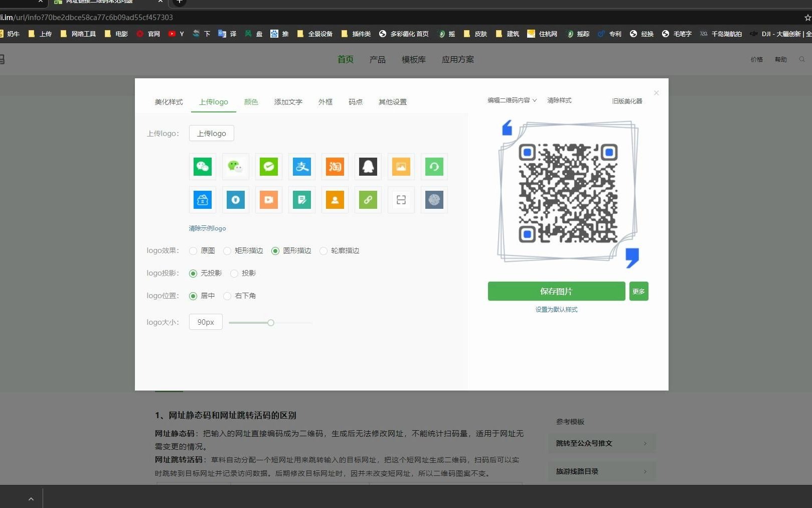Select the fingerprint logo sample
Viewport: 812px width, 508px height.
[x=434, y=199]
